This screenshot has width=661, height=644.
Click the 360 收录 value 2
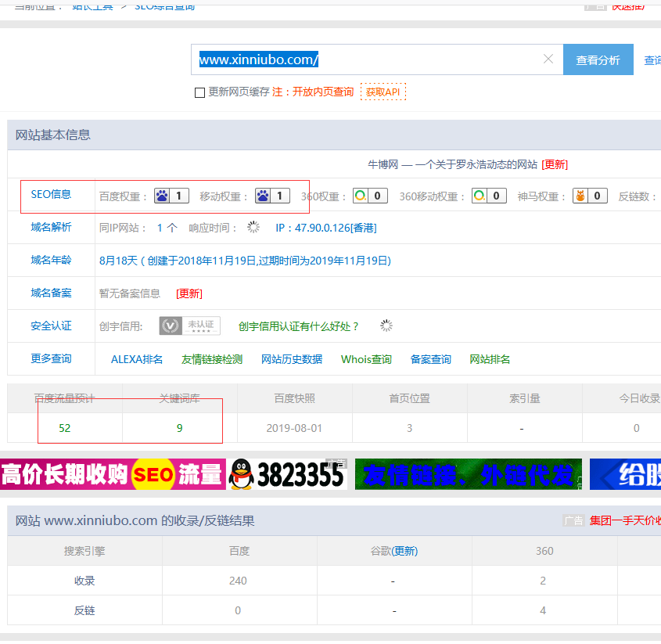tap(543, 581)
